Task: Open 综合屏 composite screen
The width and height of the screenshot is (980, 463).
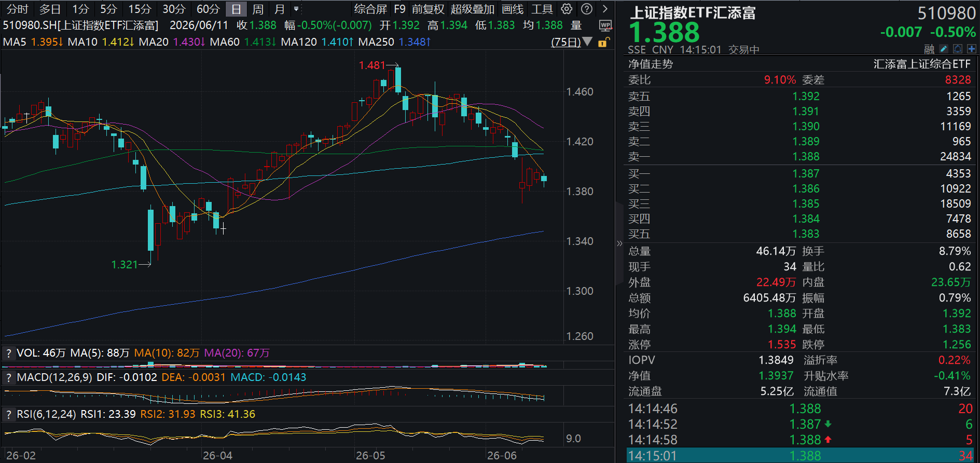Action: click(370, 9)
